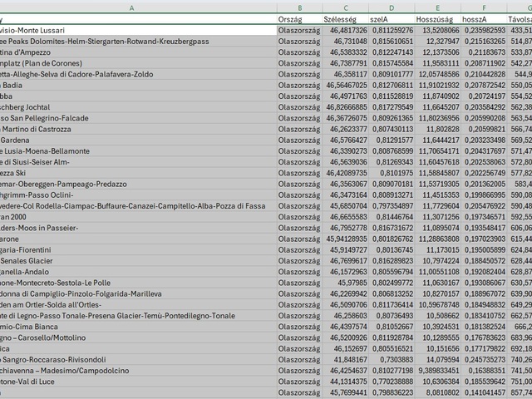Click column C header letter
Screen dimensions: 532x399
[345, 7]
